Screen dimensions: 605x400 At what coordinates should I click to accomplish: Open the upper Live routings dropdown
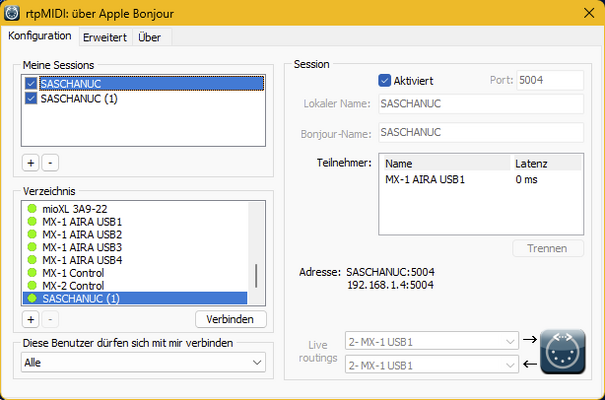click(x=432, y=342)
